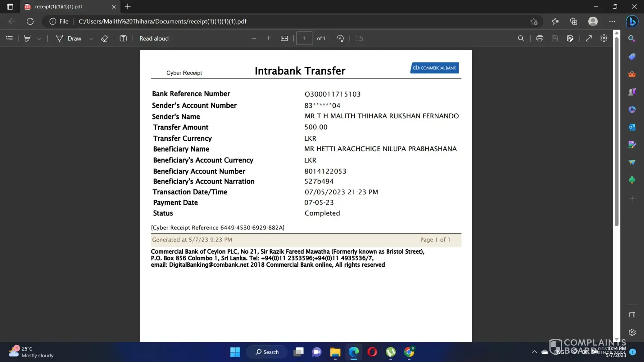Image resolution: width=644 pixels, height=362 pixels.
Task: Click the Rotate page icon
Action: tap(340, 38)
